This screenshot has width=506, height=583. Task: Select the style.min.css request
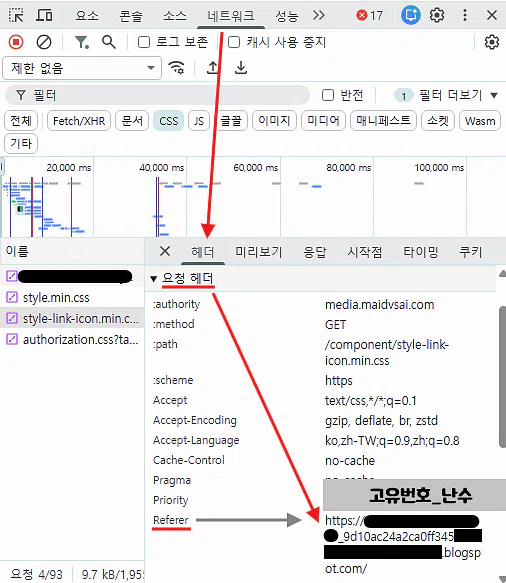(72, 297)
